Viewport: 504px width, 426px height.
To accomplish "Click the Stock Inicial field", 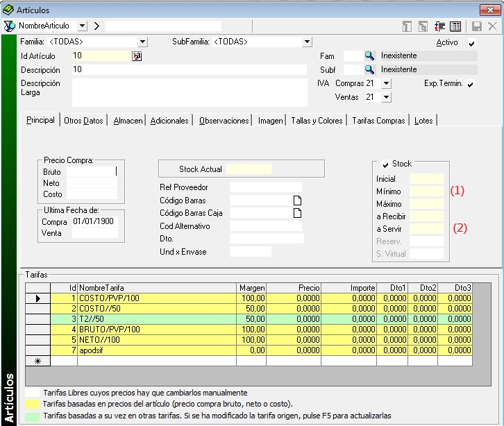I will click(426, 179).
